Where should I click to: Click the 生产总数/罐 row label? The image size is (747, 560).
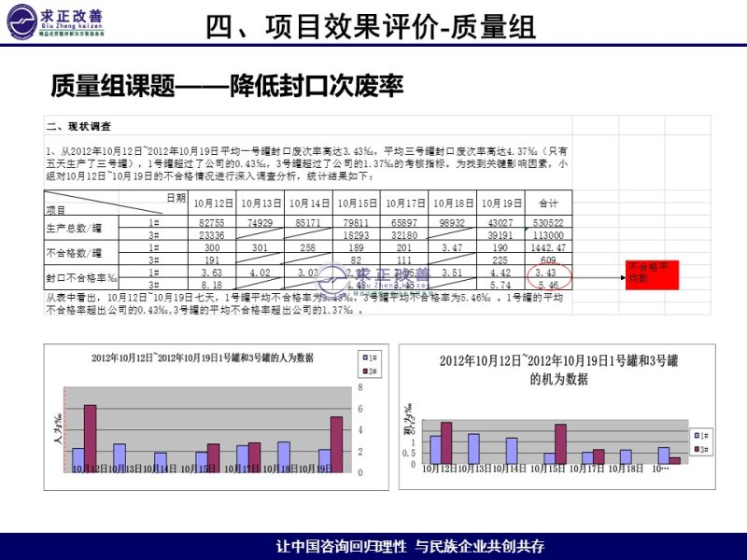74,229
